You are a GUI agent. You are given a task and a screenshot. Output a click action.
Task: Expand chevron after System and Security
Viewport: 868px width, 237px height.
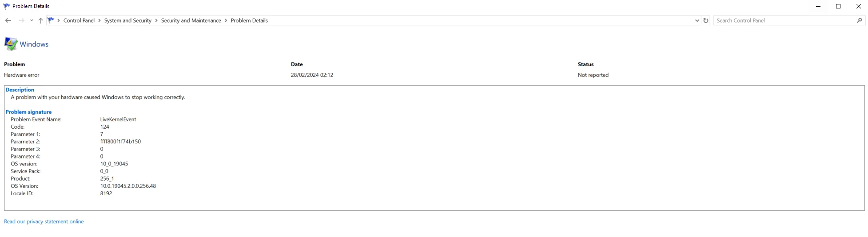156,20
